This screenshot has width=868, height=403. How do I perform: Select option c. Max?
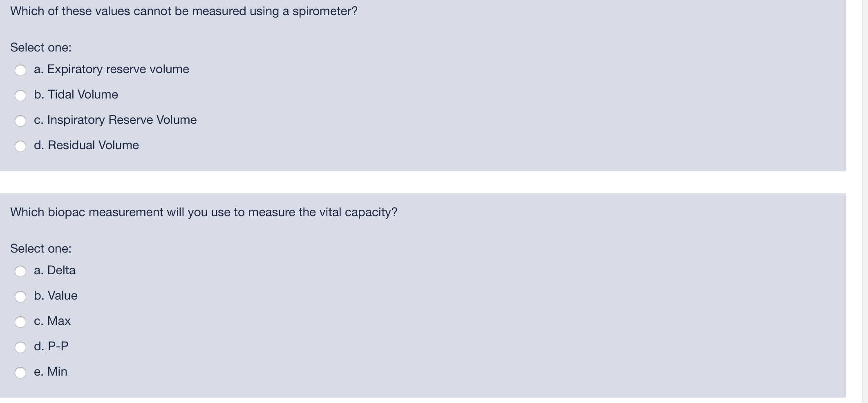[x=20, y=322]
